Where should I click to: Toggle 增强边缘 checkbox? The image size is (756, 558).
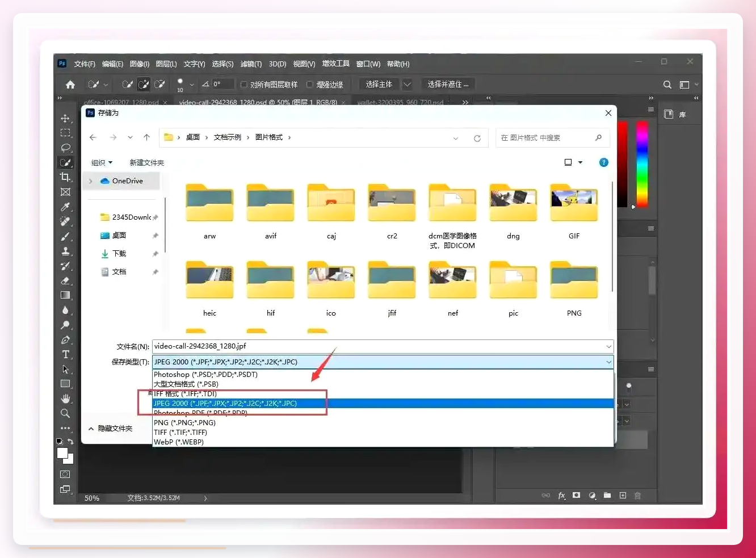[310, 85]
